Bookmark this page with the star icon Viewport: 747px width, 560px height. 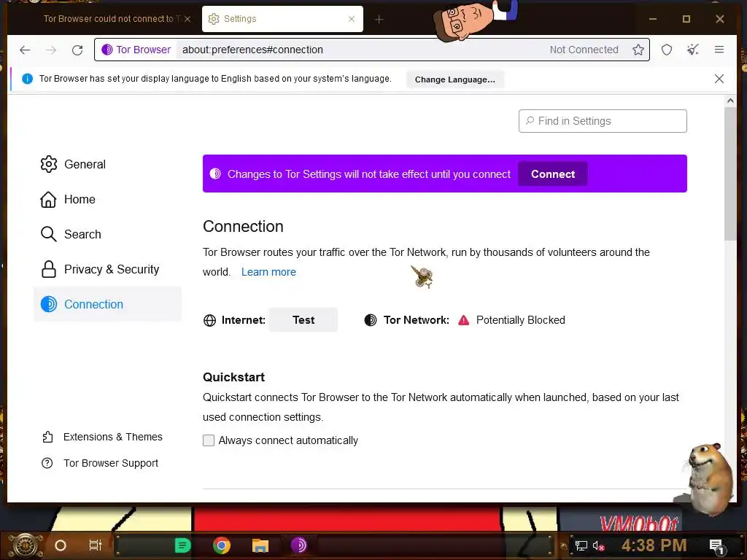(638, 50)
